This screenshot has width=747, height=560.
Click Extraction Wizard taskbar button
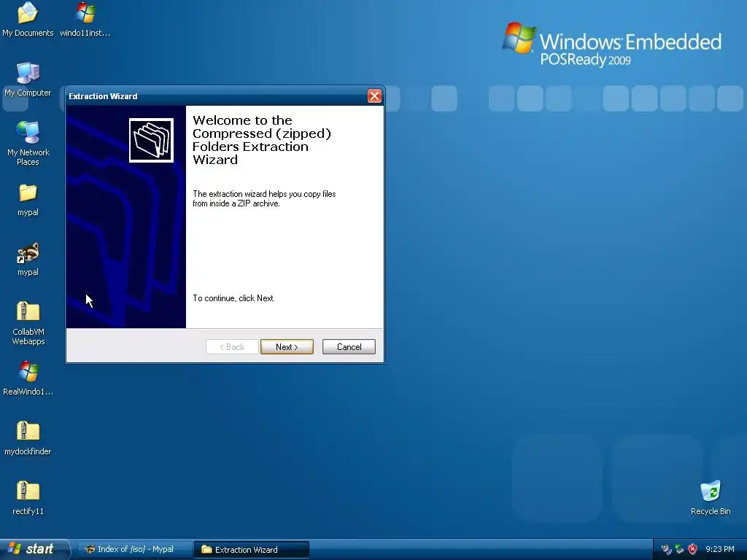click(x=252, y=550)
